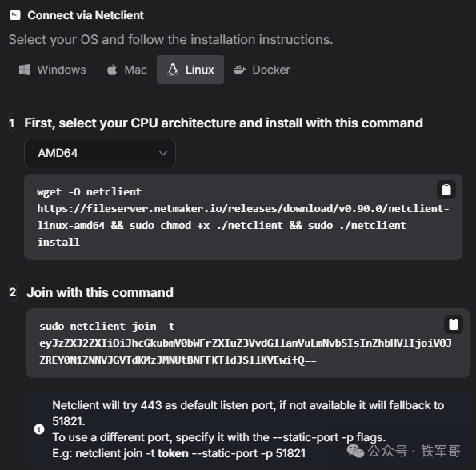Switch to the Mac tab
Image resolution: width=476 pixels, height=470 pixels.
coord(127,70)
